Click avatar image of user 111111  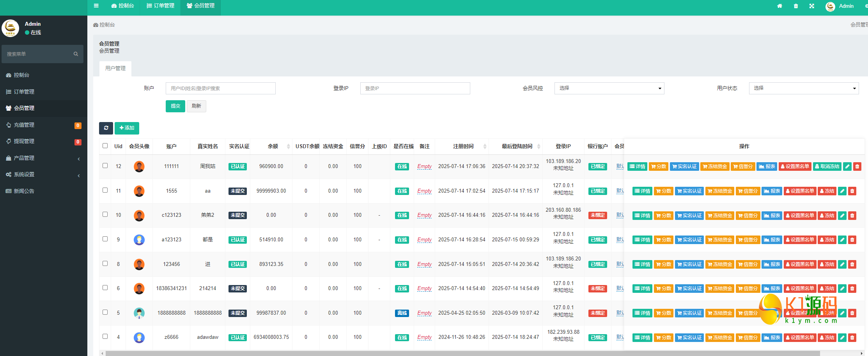coord(139,166)
